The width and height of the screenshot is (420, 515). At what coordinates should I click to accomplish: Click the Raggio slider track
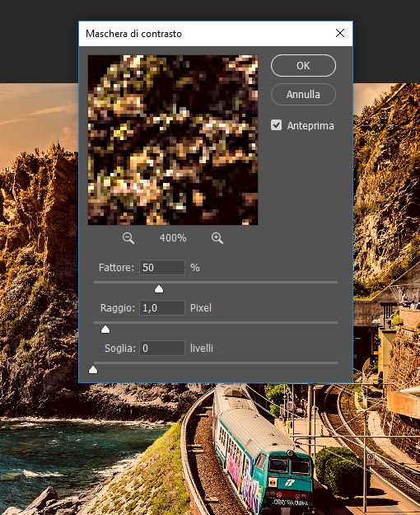click(216, 323)
